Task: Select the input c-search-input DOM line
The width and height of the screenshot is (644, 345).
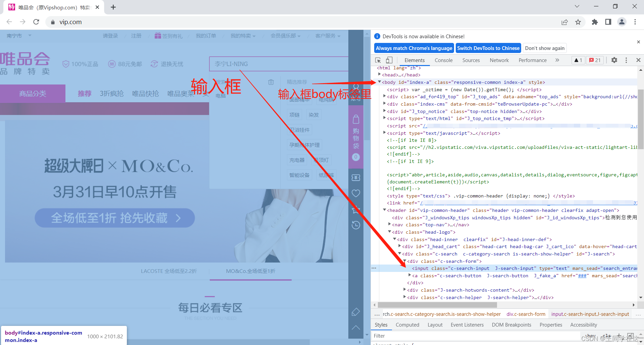Action: pyautogui.click(x=504, y=268)
